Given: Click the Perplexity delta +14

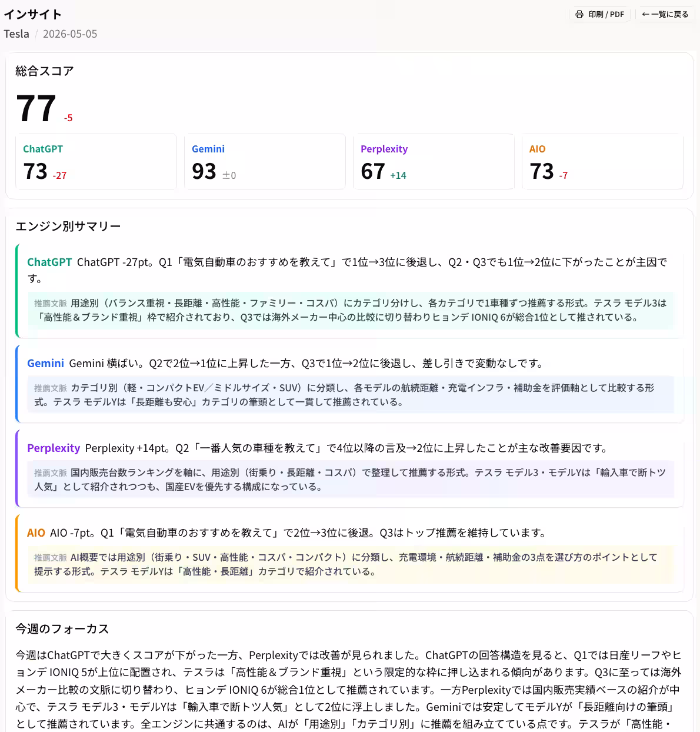Looking at the screenshot, I should pos(398,175).
